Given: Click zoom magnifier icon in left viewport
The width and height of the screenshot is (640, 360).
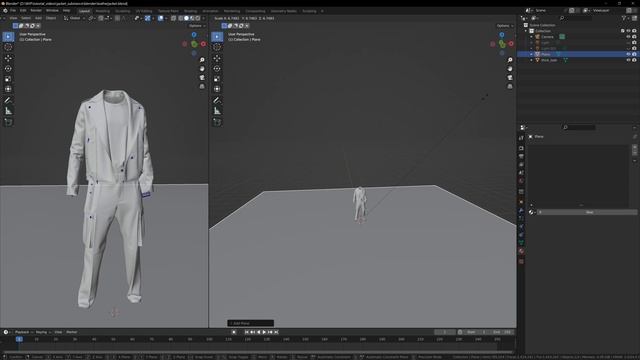Looking at the screenshot, I should tap(202, 60).
